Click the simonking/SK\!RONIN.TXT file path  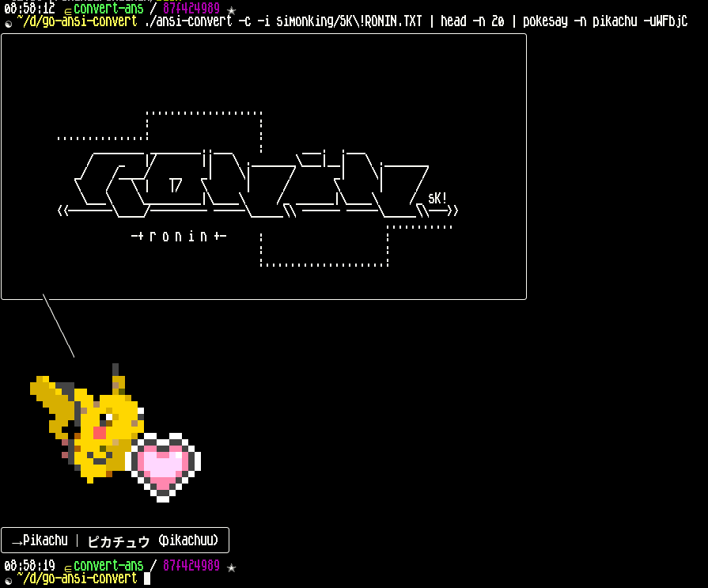(348, 21)
